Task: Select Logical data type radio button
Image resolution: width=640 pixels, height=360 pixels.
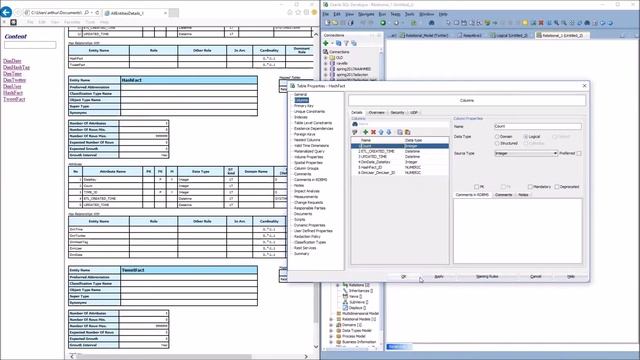Action: point(526,136)
